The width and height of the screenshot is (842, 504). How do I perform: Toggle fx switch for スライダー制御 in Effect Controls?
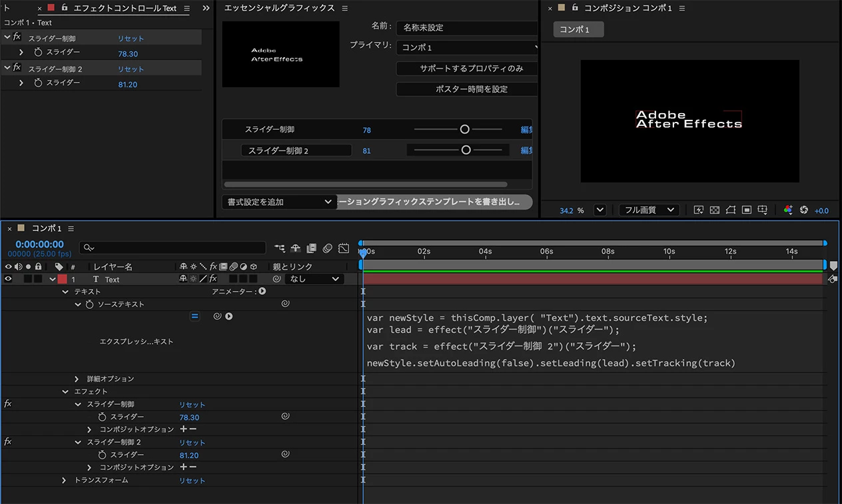pyautogui.click(x=17, y=37)
